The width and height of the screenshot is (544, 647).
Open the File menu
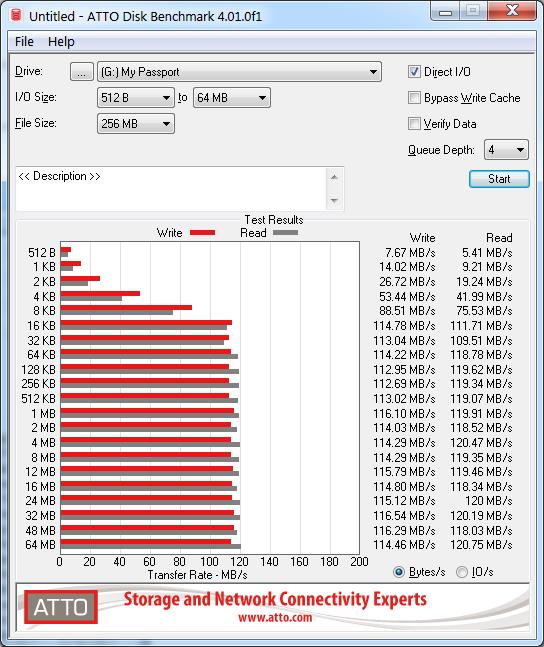click(24, 42)
